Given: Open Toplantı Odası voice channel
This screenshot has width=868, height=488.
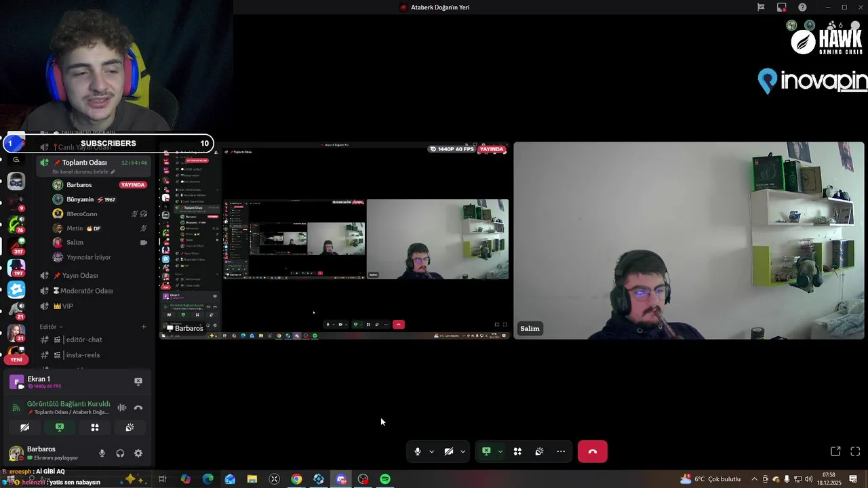Looking at the screenshot, I should click(93, 163).
